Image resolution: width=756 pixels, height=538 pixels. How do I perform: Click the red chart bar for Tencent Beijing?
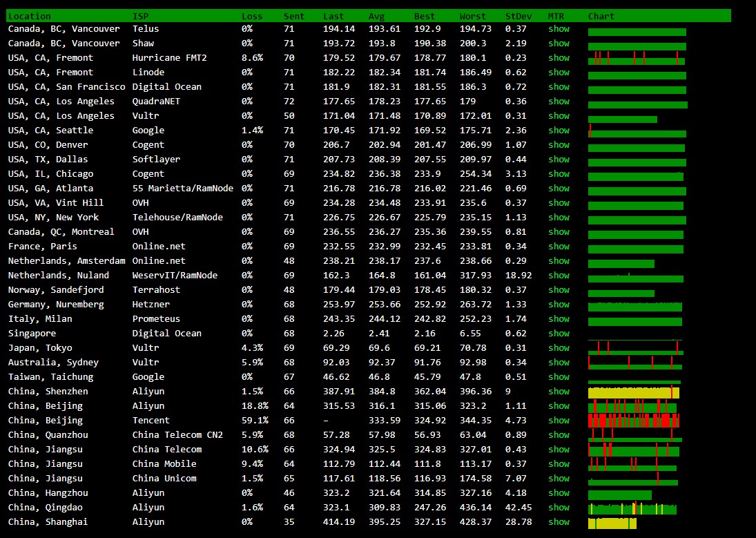[634, 421]
